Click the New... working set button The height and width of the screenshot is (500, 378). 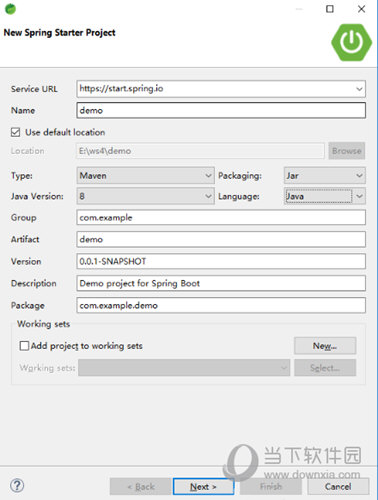click(325, 346)
